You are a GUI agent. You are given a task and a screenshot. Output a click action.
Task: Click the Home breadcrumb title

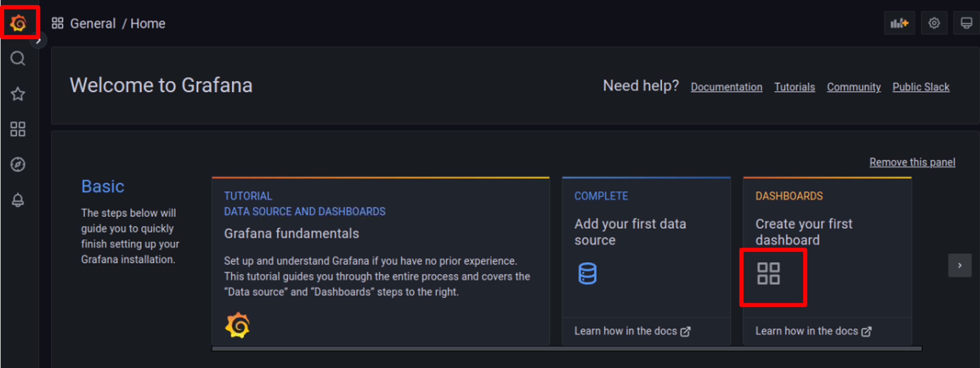[148, 23]
